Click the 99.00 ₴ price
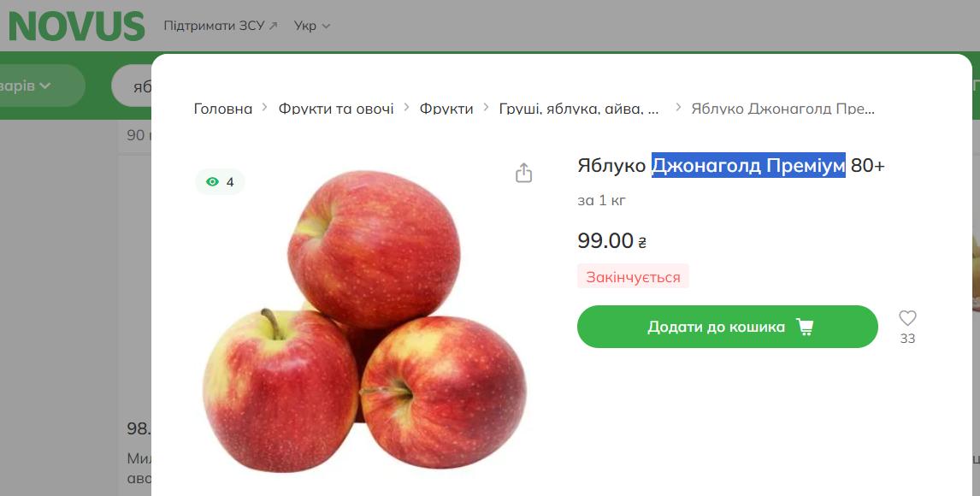Viewport: 980px width, 496px height. tap(612, 240)
